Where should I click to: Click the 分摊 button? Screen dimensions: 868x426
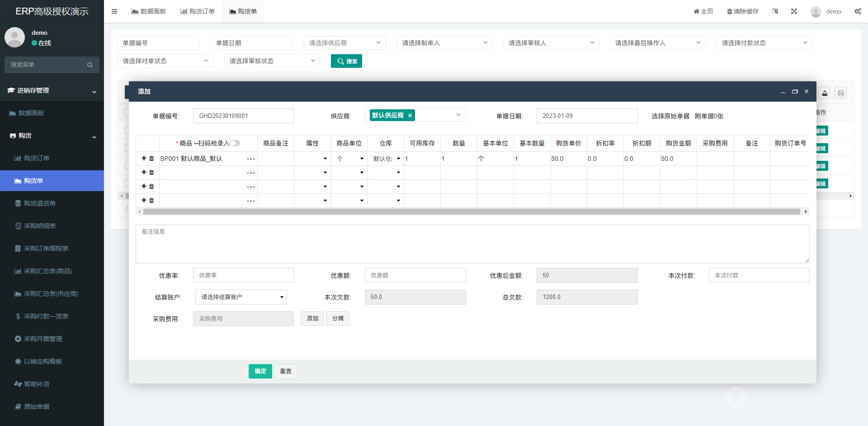pyautogui.click(x=338, y=318)
